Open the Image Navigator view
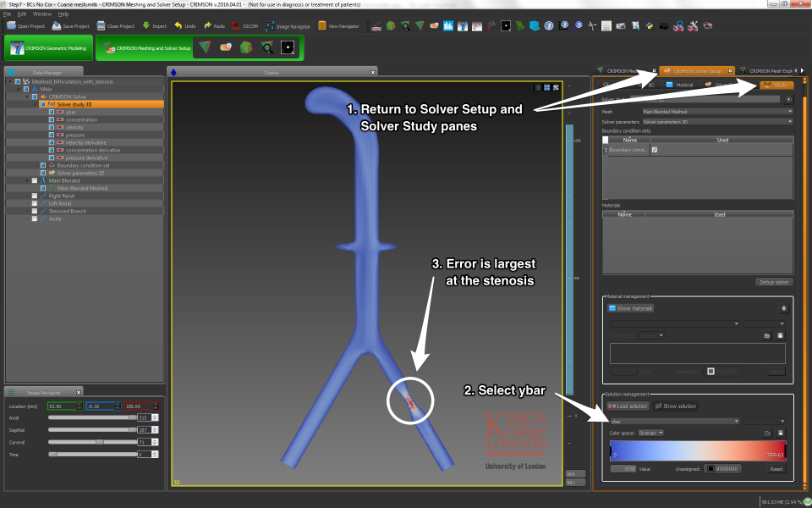 pyautogui.click(x=287, y=26)
